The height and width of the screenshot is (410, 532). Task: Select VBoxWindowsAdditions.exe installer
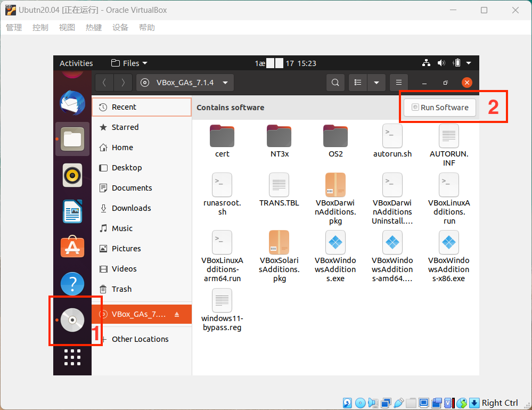pyautogui.click(x=335, y=257)
